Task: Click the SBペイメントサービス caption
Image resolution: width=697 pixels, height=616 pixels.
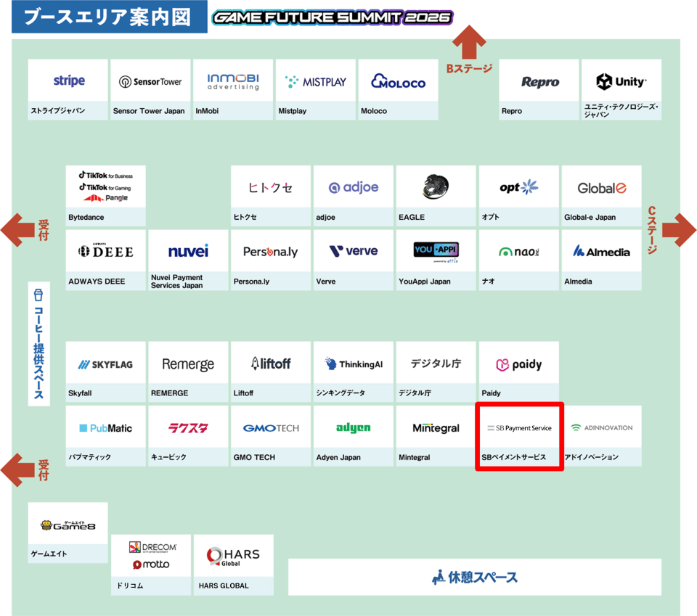Action: 514,456
